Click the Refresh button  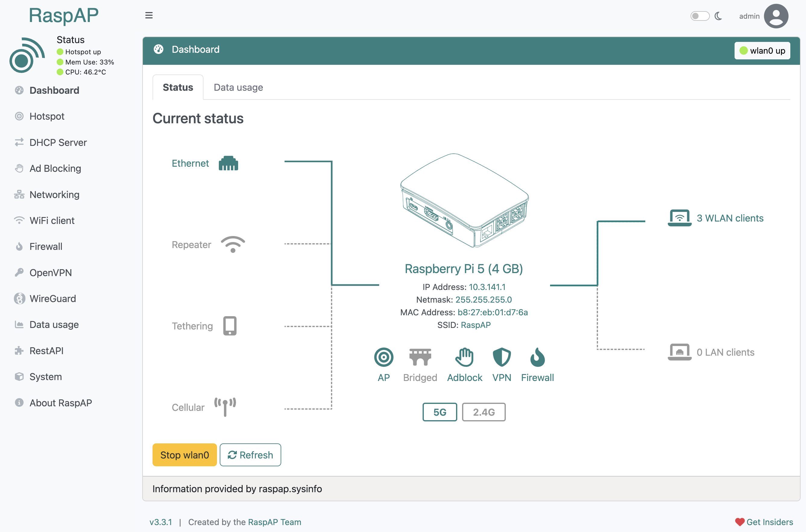click(250, 455)
